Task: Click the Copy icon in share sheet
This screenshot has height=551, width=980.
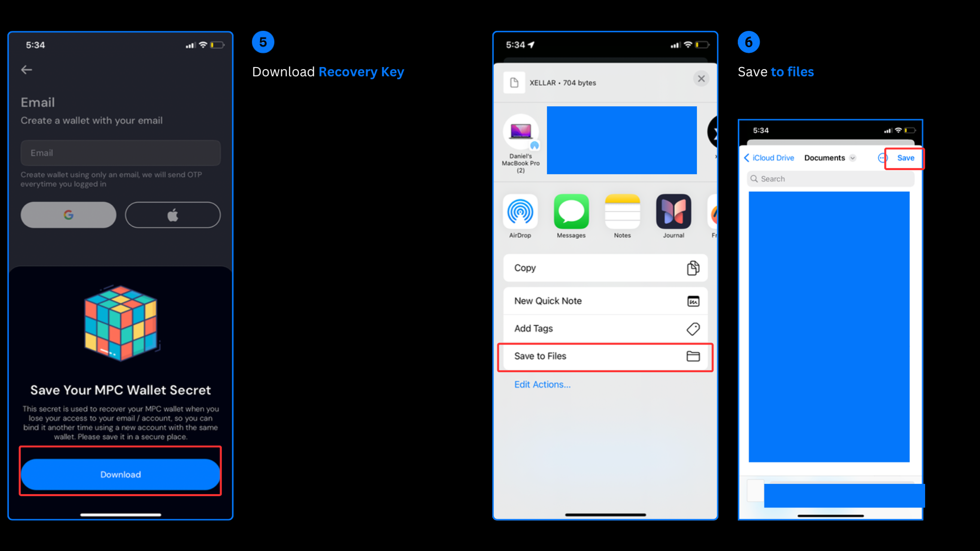Action: click(692, 268)
